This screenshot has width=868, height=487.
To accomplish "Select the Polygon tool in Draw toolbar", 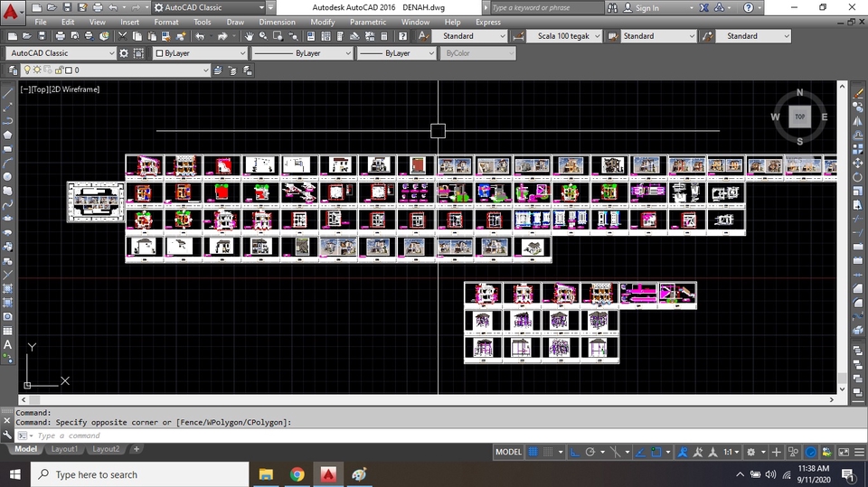I will (x=8, y=135).
